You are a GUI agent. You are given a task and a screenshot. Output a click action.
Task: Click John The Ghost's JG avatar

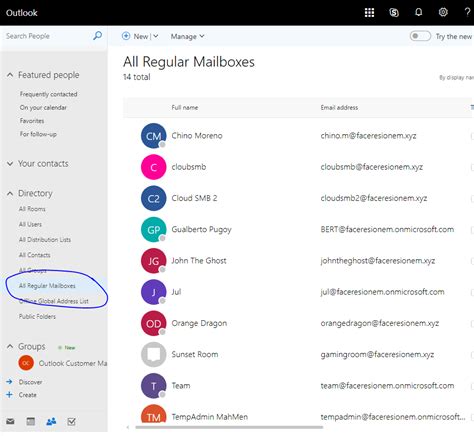click(153, 261)
